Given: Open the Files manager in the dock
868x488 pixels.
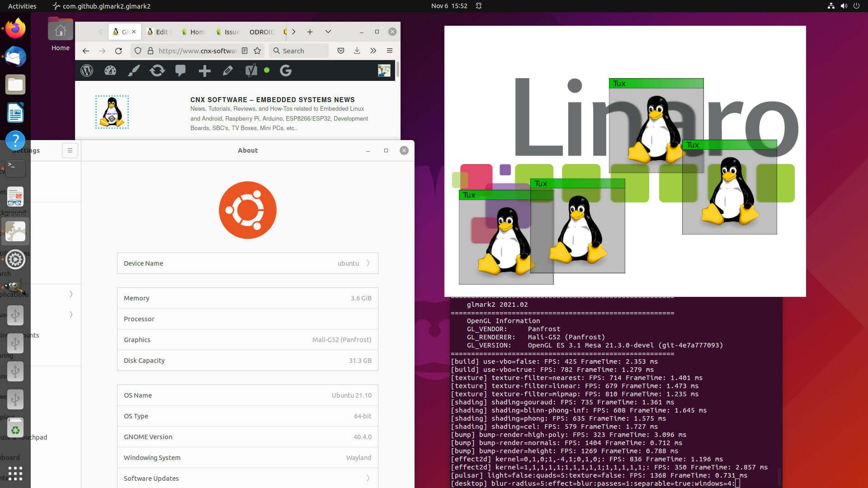Looking at the screenshot, I should point(15,84).
